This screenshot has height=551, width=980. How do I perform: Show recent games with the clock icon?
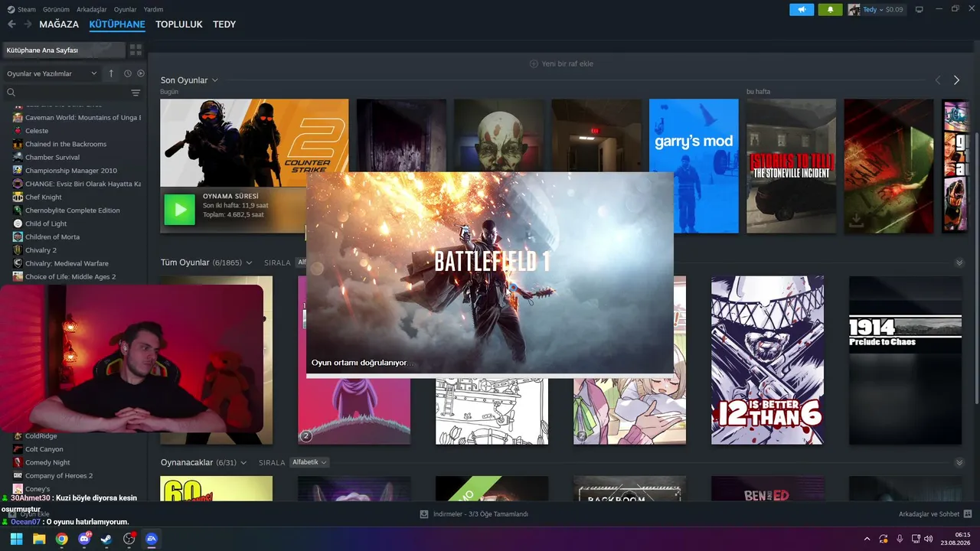[x=128, y=73]
